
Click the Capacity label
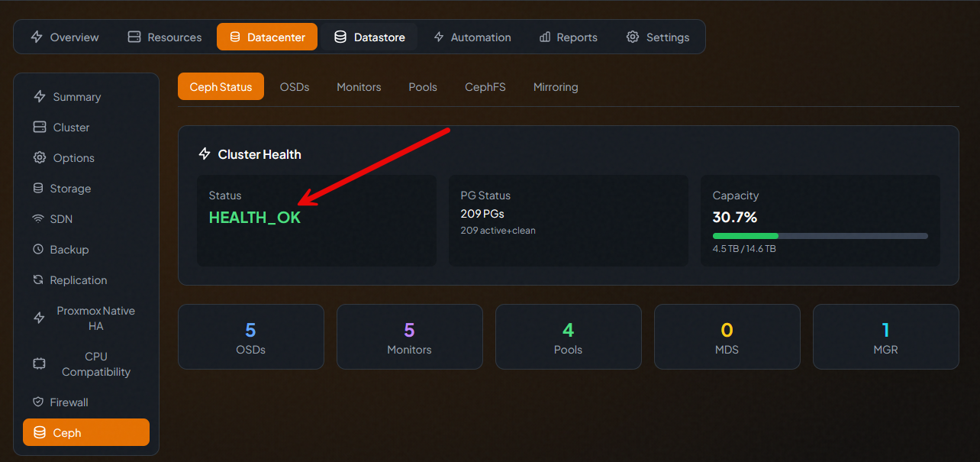[x=736, y=195]
